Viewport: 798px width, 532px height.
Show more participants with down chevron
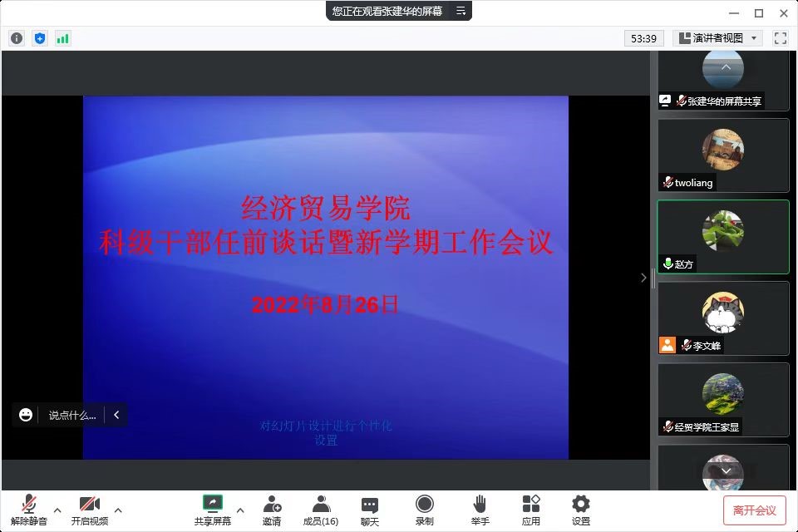726,471
